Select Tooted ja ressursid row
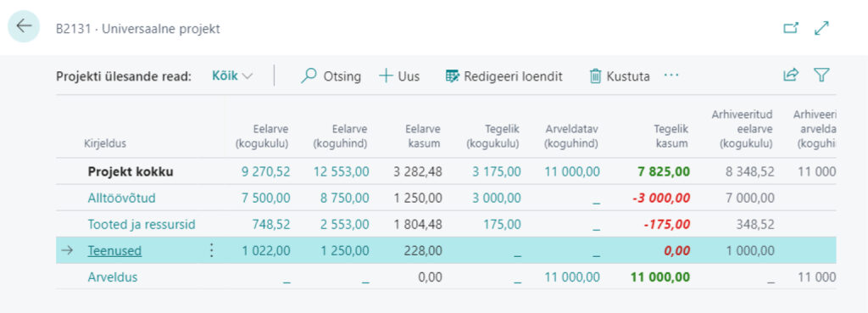 tap(142, 225)
